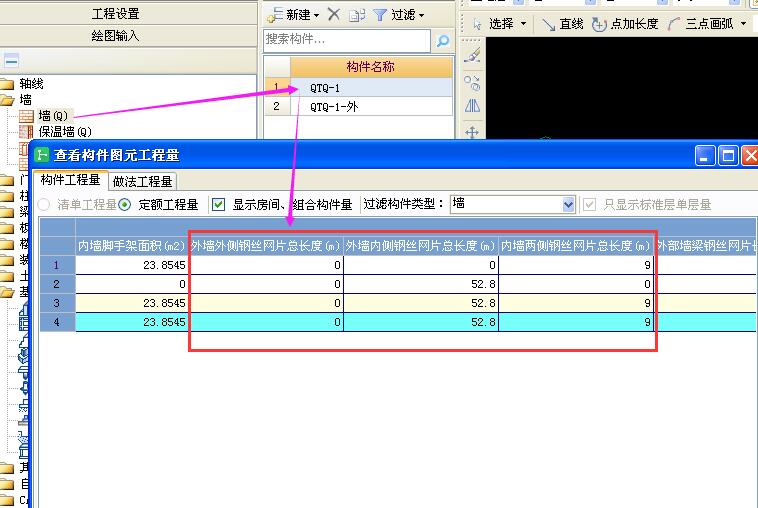Maximize the 查看构件图元工程量 dialog
This screenshot has width=758, height=508.
pyautogui.click(x=728, y=156)
